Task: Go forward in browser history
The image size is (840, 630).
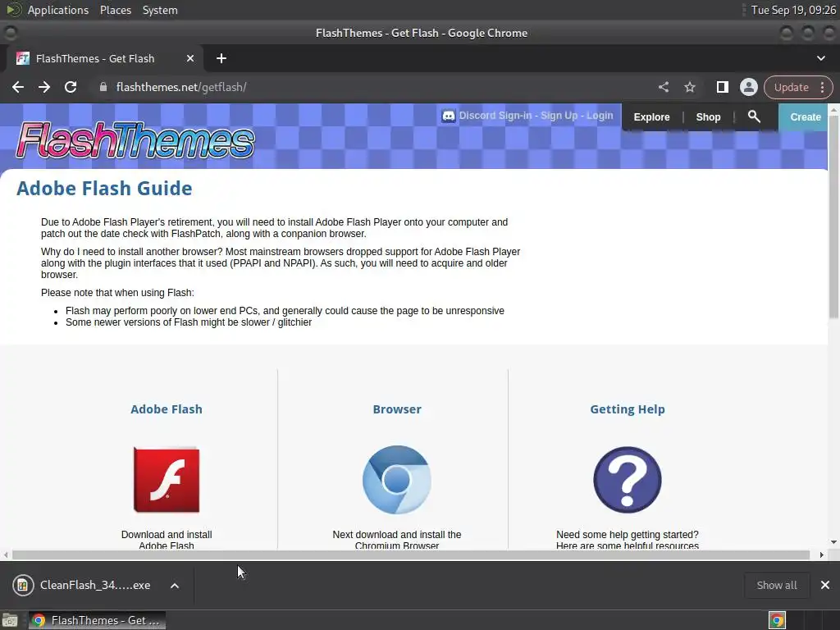Action: point(44,87)
